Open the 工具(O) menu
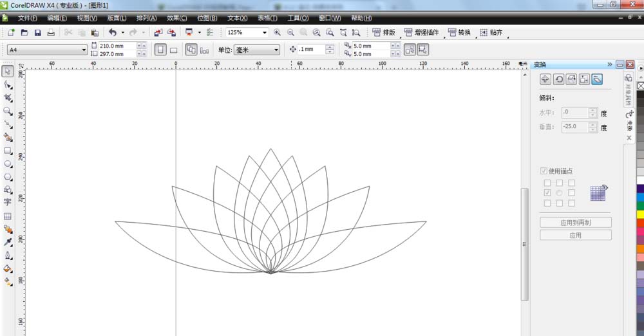644x336 pixels. [x=298, y=18]
